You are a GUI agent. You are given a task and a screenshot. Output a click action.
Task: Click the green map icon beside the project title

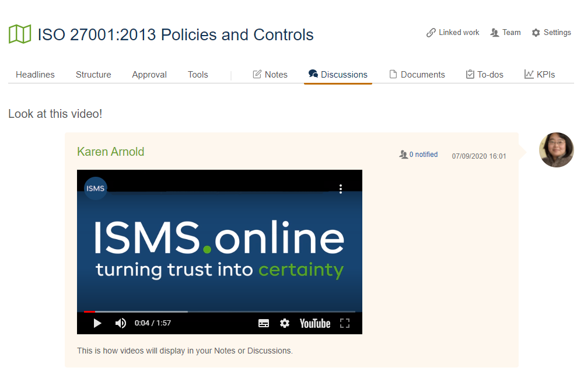point(19,34)
